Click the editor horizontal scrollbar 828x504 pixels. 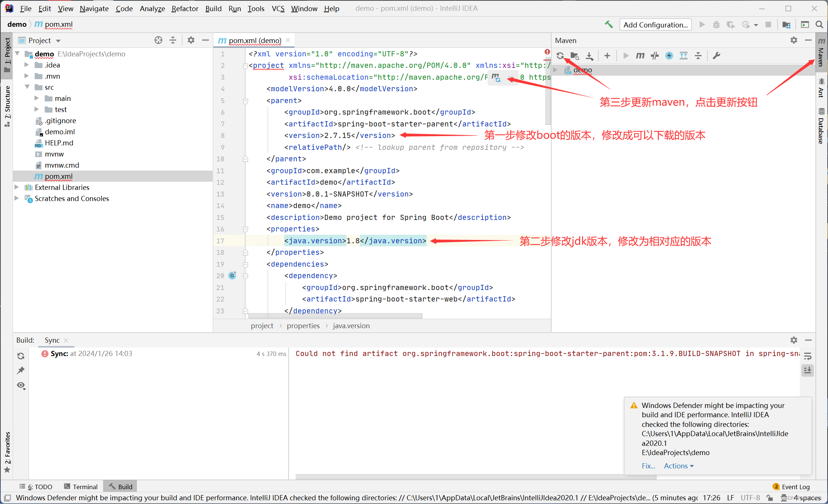tap(335, 316)
